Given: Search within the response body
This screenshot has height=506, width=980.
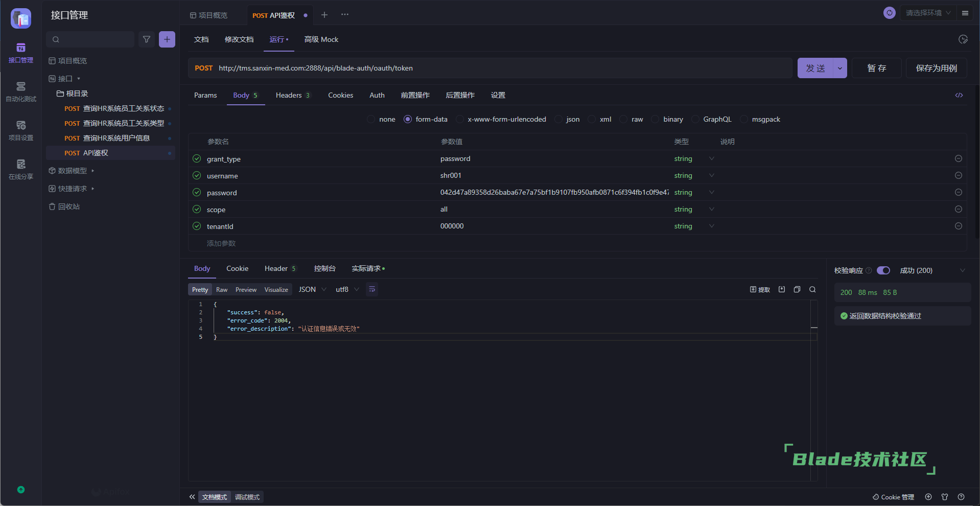Looking at the screenshot, I should (812, 289).
